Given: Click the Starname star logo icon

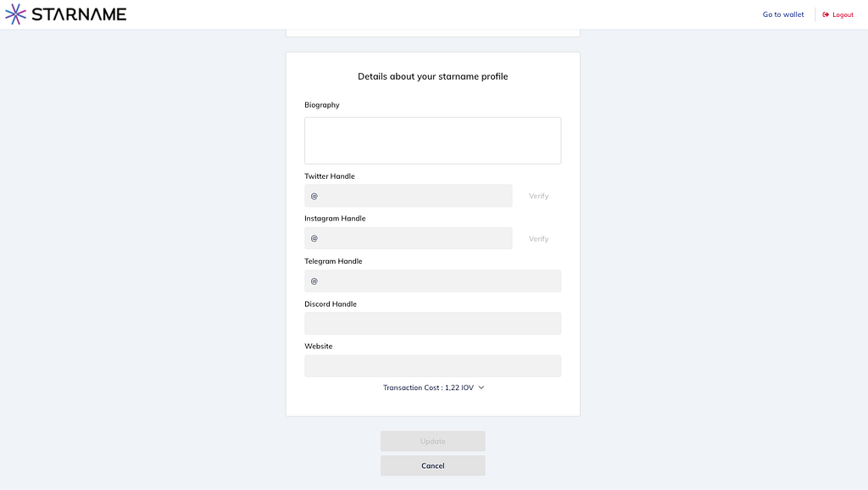Looking at the screenshot, I should [15, 14].
